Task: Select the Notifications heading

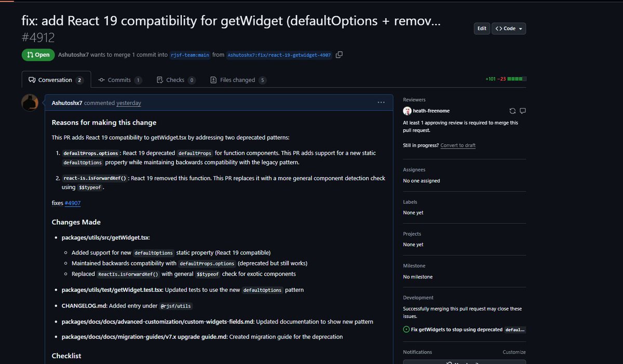Action: click(418, 352)
